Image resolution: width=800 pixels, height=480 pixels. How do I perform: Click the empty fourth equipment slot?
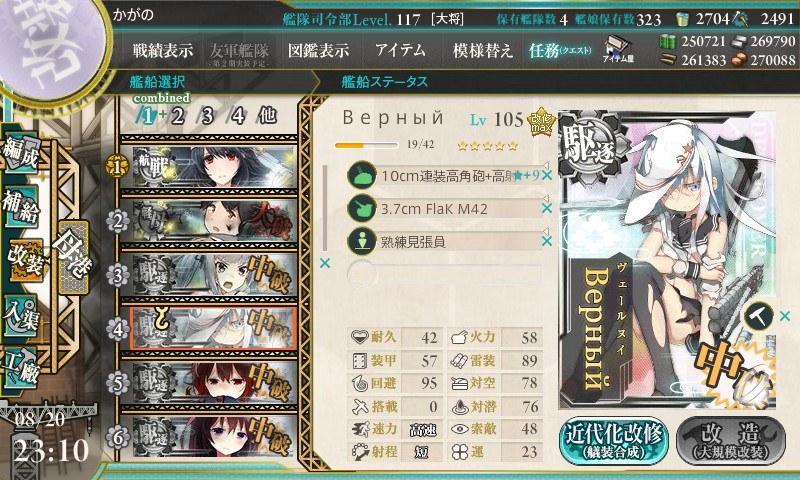click(x=444, y=273)
